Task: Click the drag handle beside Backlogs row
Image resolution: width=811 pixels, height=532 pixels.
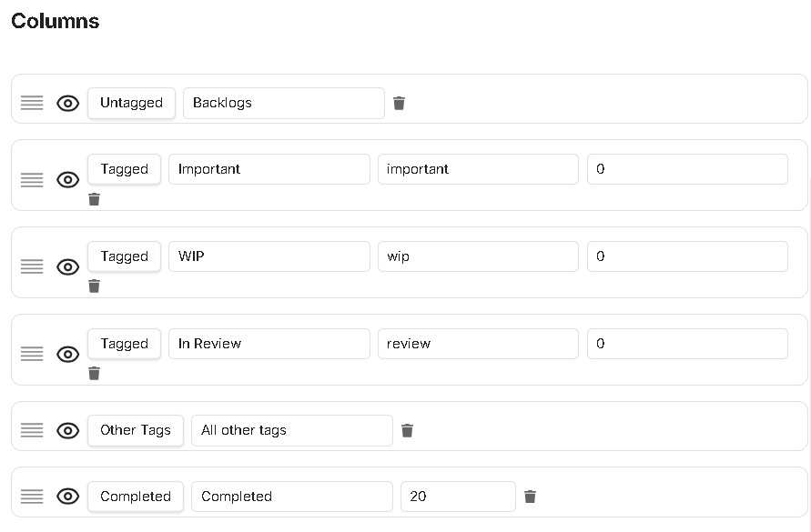Action: (32, 103)
